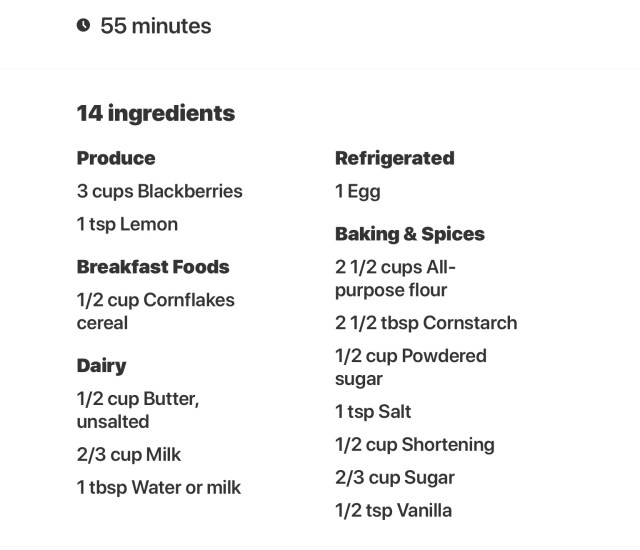Click the Produce category heading
This screenshot has height=550, width=640.
point(116,158)
